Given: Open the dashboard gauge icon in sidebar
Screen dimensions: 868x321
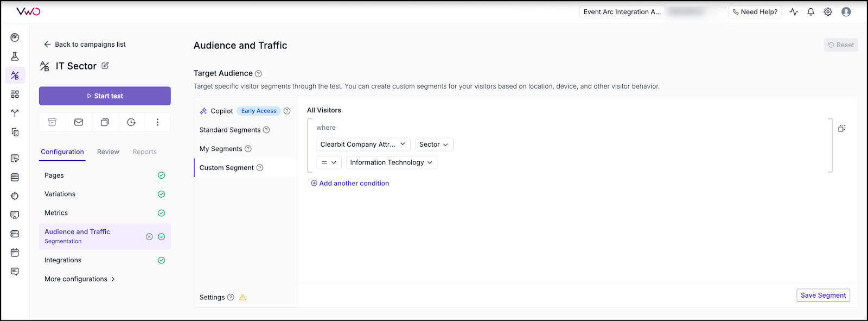Looking at the screenshot, I should coord(15,37).
